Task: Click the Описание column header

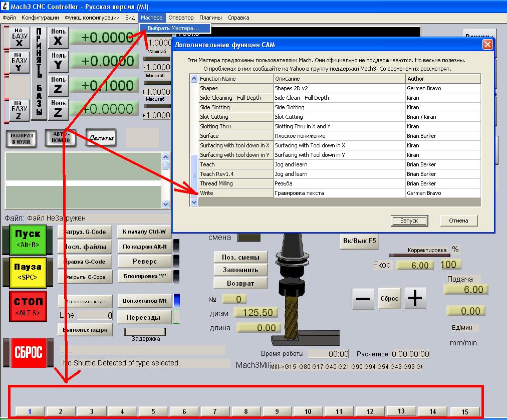Action: [x=339, y=79]
